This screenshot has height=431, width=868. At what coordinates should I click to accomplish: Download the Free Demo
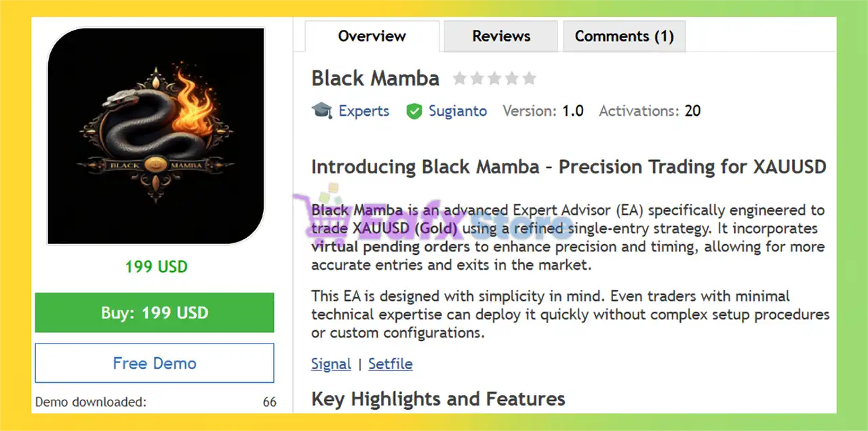(155, 363)
